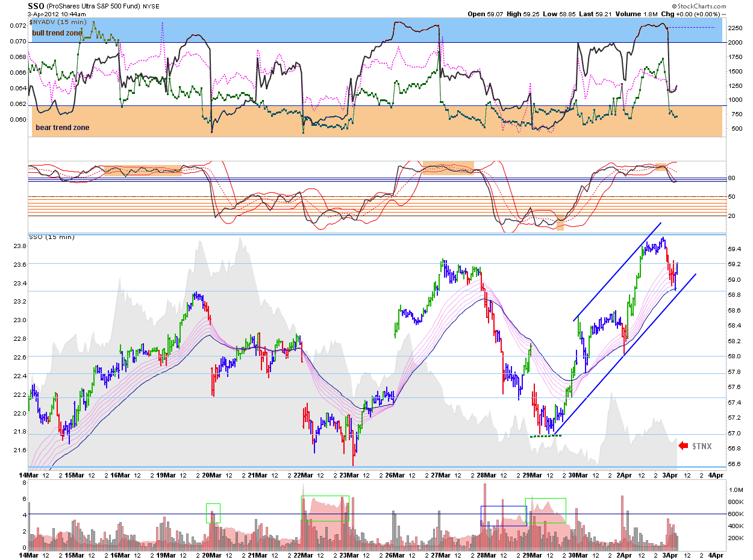Click the 57.0 right price axis value

pos(734,434)
